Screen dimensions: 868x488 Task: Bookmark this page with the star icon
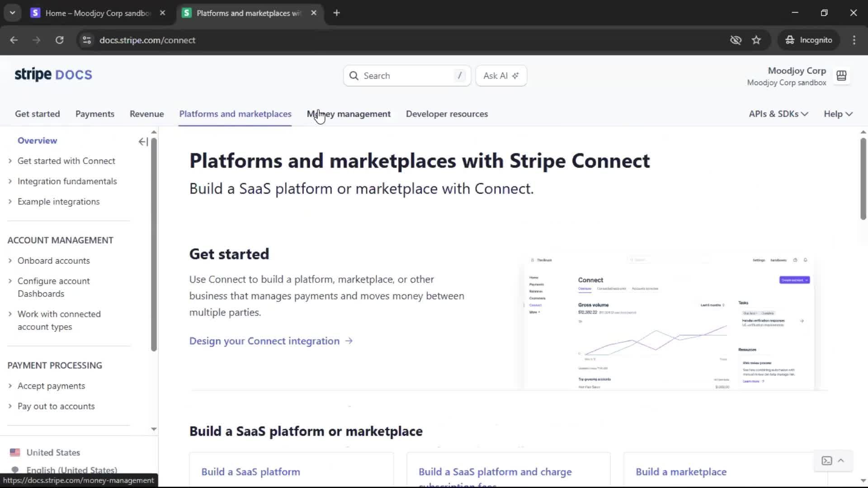(x=756, y=40)
